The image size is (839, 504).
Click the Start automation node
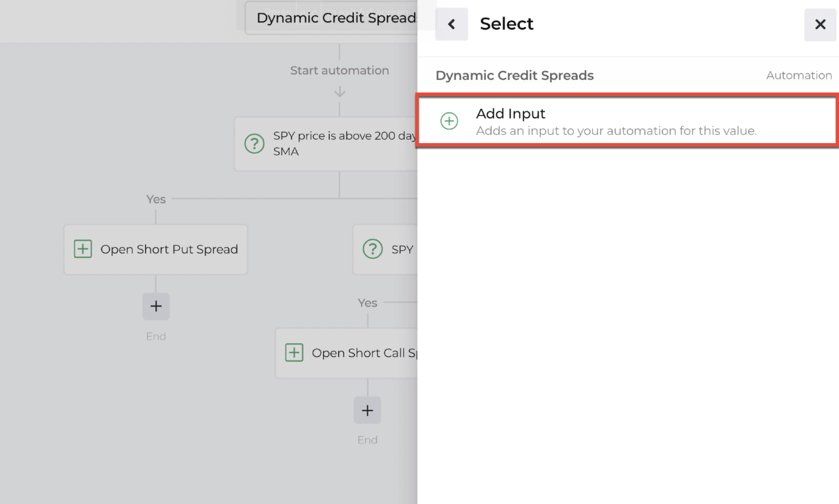(339, 70)
